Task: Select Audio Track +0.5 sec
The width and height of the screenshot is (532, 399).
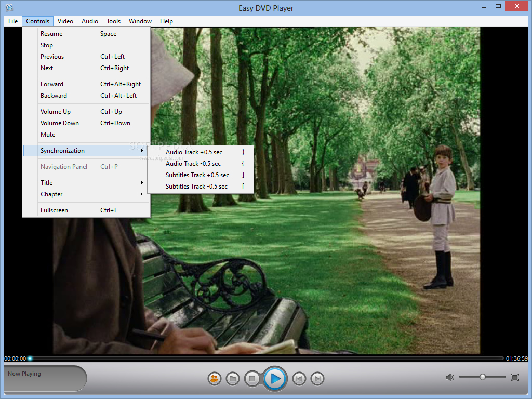Action: 201,152
